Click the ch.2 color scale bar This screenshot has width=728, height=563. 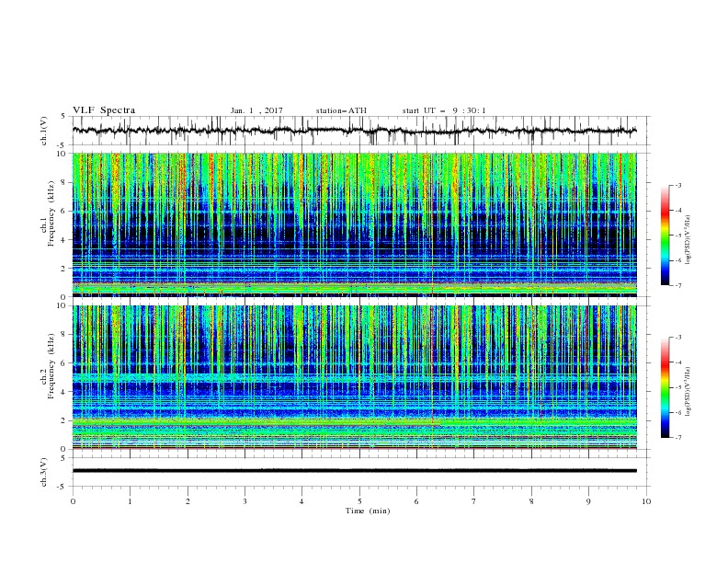pos(665,387)
